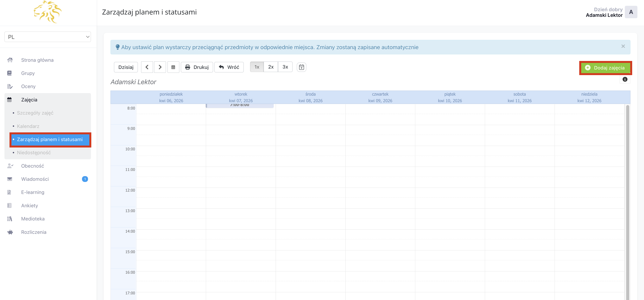Viewport: 644px width, 300px height.
Task: Switch calendar zoom to 3x
Action: (x=285, y=67)
